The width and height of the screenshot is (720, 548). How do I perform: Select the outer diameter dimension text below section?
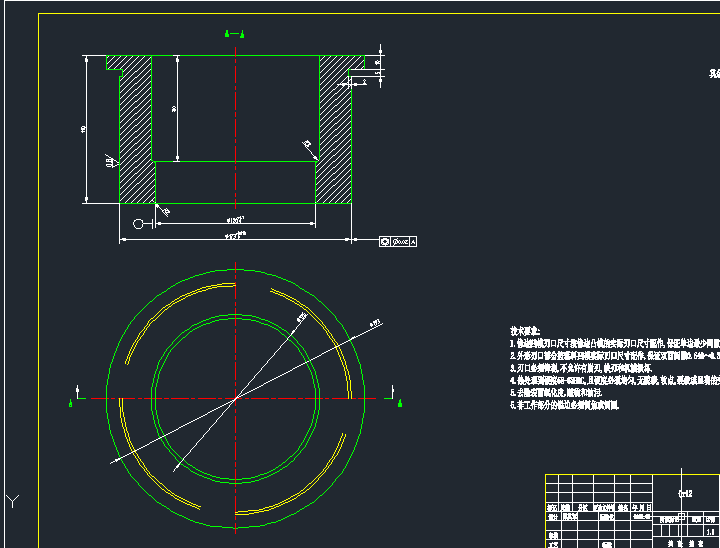point(236,236)
